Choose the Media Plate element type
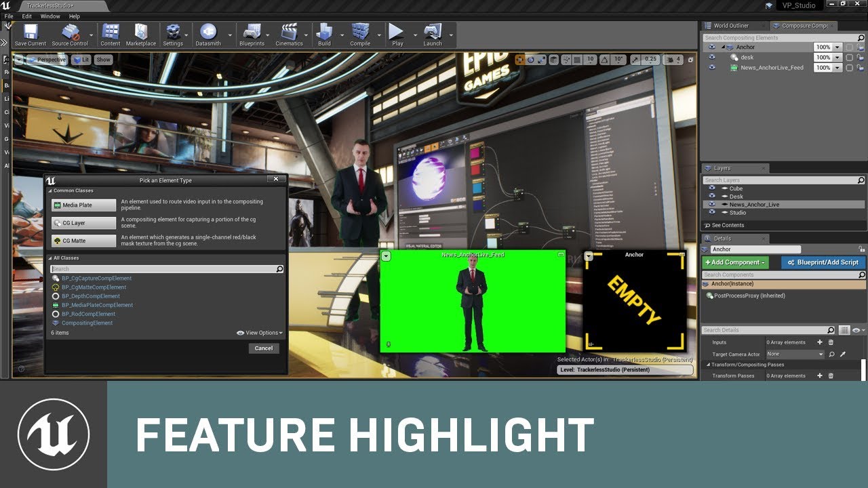The height and width of the screenshot is (488, 868). [x=84, y=205]
